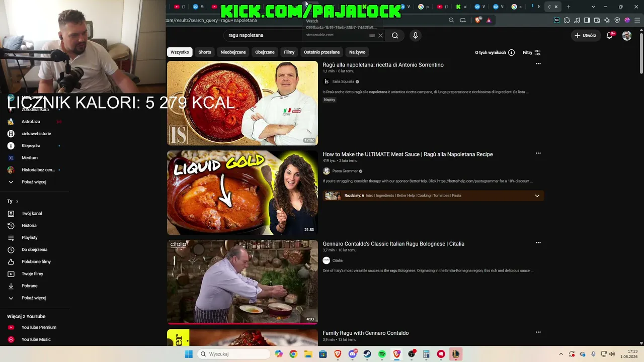Screen dimensions: 644x362
Task: Select the Filmy filter chip
Action: point(289,52)
